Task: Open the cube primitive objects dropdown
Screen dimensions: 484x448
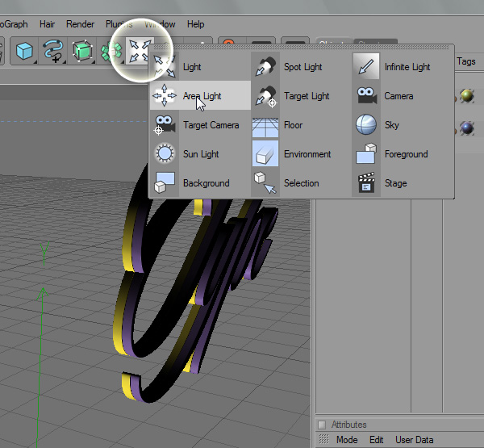Action: [x=24, y=52]
